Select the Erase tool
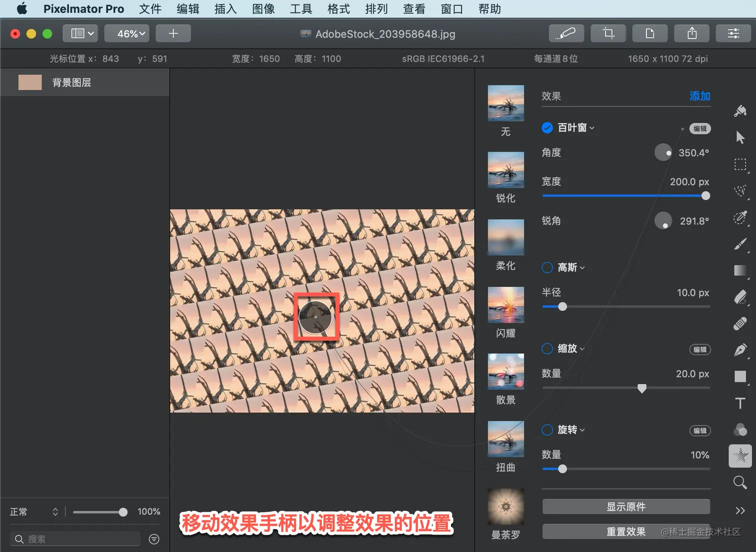Image resolution: width=756 pixels, height=552 pixels. pyautogui.click(x=740, y=297)
